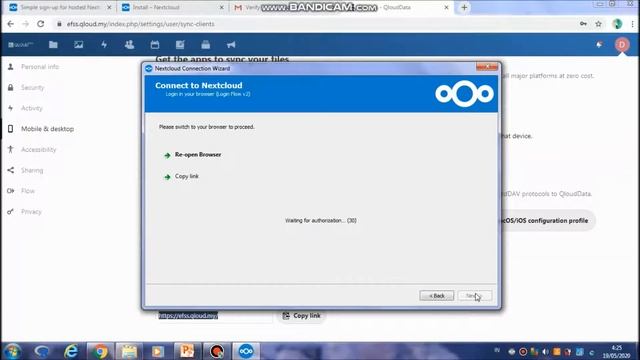Open the Nextcloud client in the taskbar
Image resolution: width=640 pixels, height=360 pixels.
point(246,351)
